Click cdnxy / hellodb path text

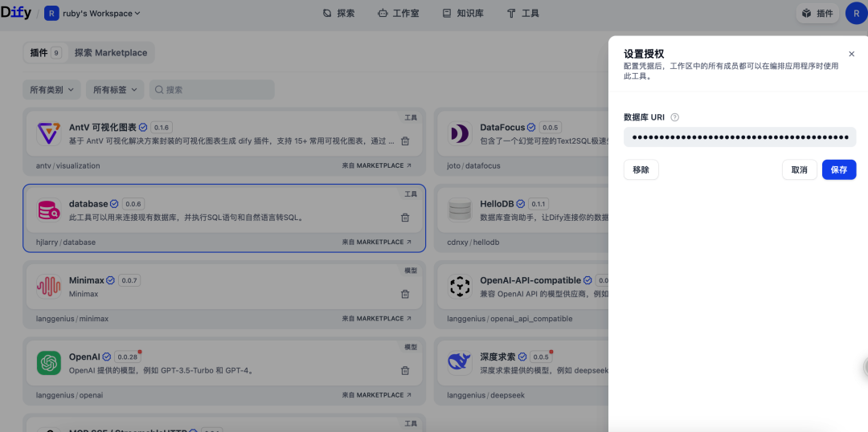click(473, 242)
